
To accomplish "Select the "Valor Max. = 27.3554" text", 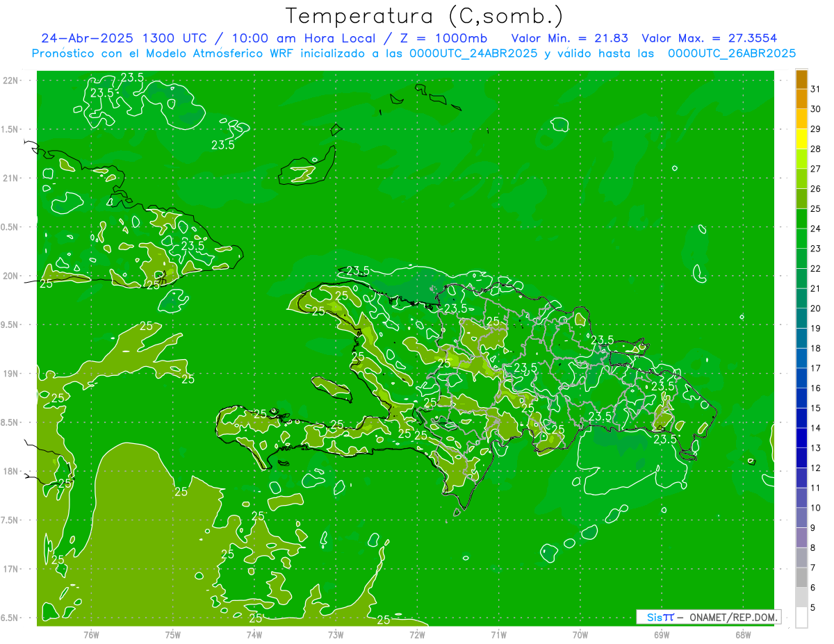I will [x=710, y=38].
